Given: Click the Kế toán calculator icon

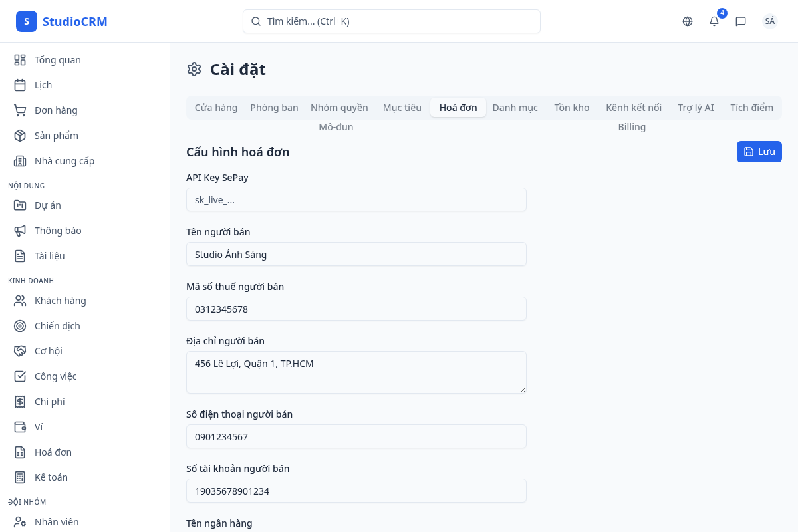Looking at the screenshot, I should click(20, 477).
